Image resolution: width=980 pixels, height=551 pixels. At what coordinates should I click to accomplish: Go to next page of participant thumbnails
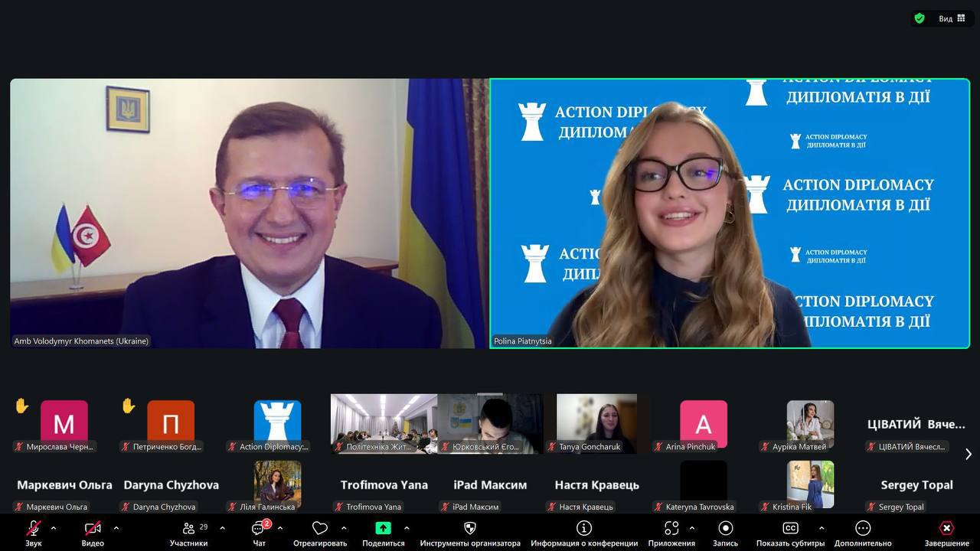coord(968,455)
